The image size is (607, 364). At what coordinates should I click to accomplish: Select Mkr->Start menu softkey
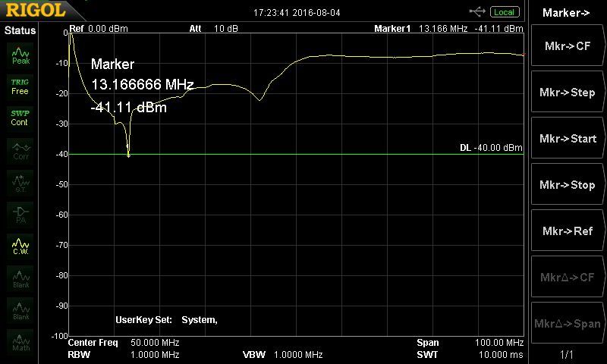[x=568, y=139]
